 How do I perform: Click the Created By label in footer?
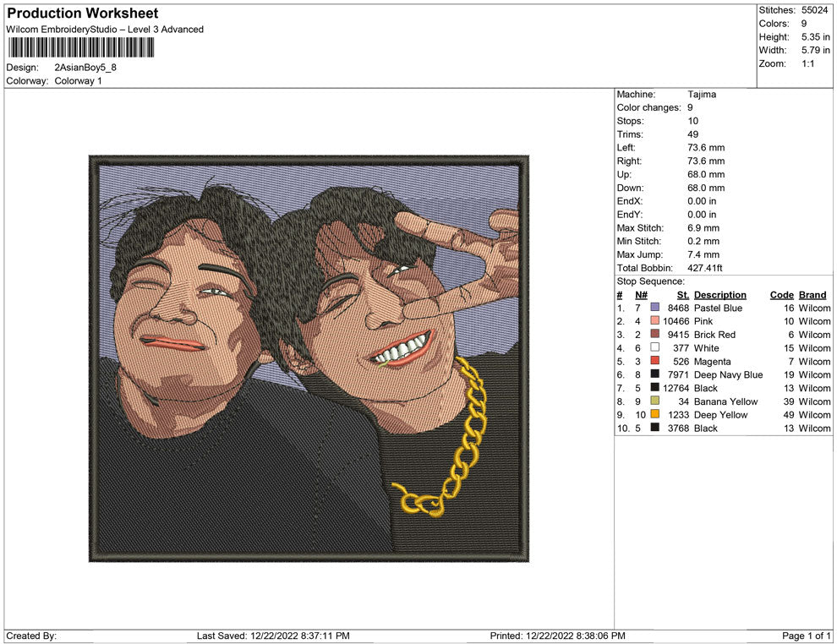point(31,636)
